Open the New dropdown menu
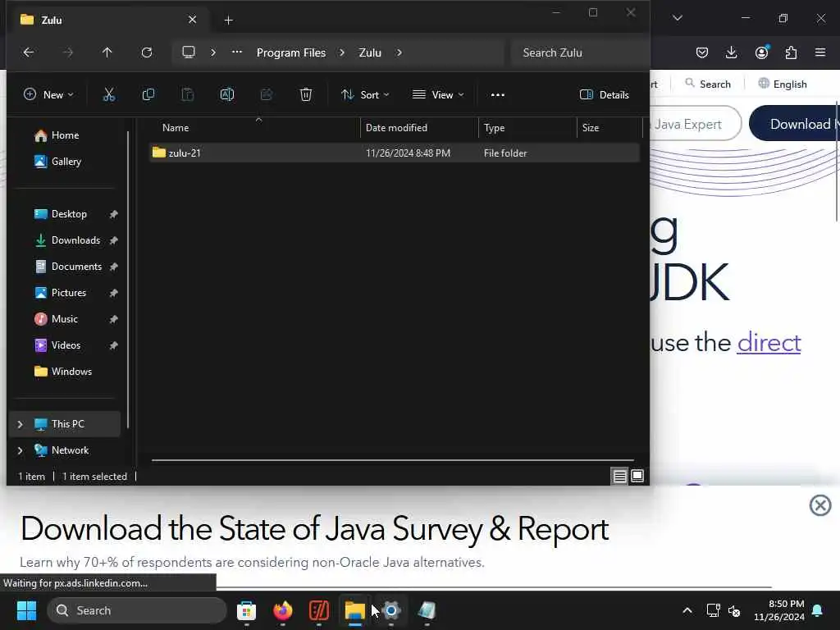The image size is (840, 630). [48, 95]
